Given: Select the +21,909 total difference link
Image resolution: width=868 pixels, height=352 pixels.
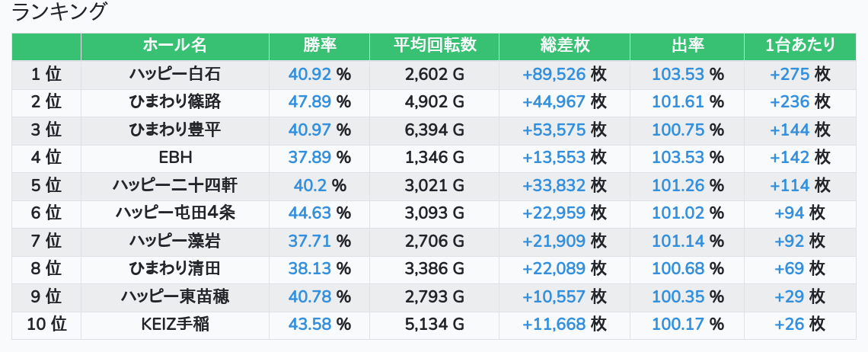Looking at the screenshot, I should tap(554, 242).
